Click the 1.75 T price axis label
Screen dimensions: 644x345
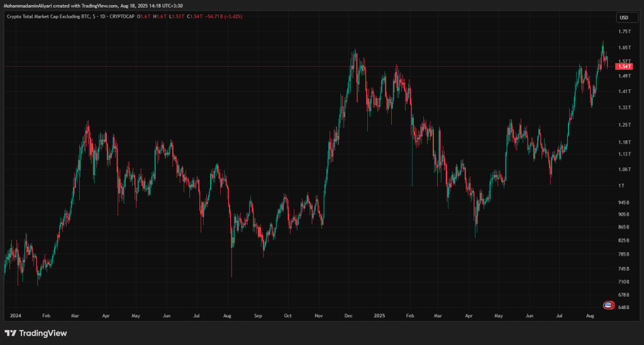[625, 31]
